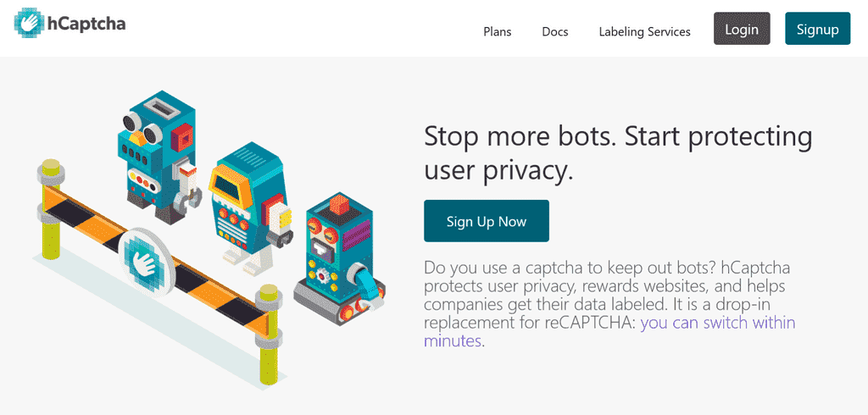Open the Plans page
This screenshot has height=415, width=868.
497,31
